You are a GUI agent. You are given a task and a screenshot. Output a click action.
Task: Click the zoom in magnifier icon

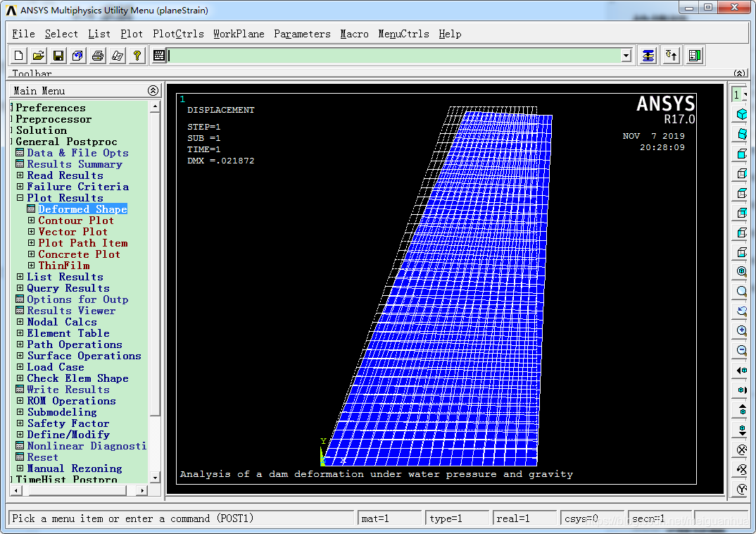click(x=741, y=330)
